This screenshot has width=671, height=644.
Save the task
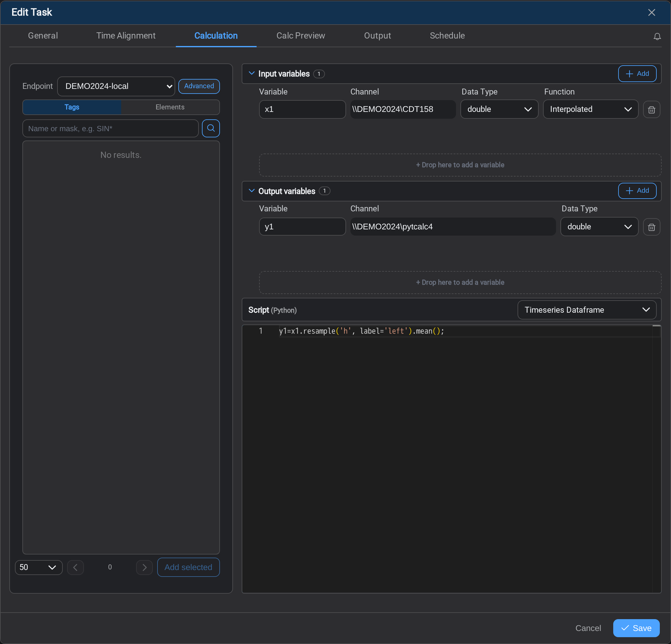coord(637,628)
